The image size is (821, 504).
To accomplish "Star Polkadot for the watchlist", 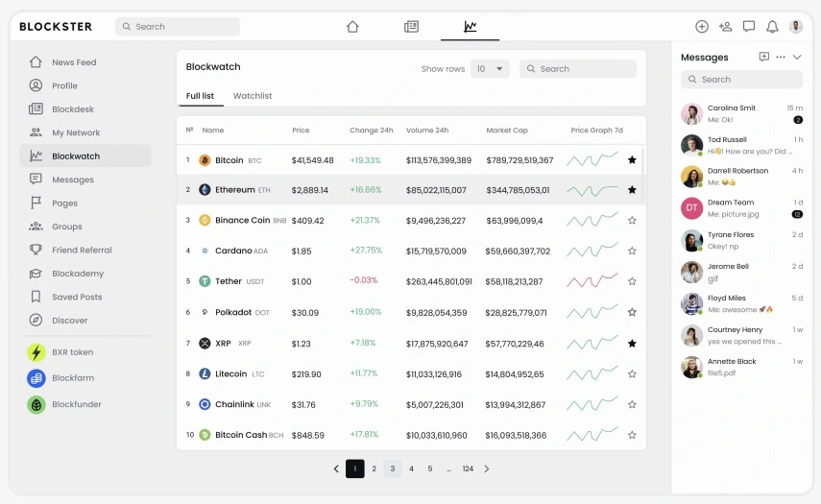I will click(632, 312).
